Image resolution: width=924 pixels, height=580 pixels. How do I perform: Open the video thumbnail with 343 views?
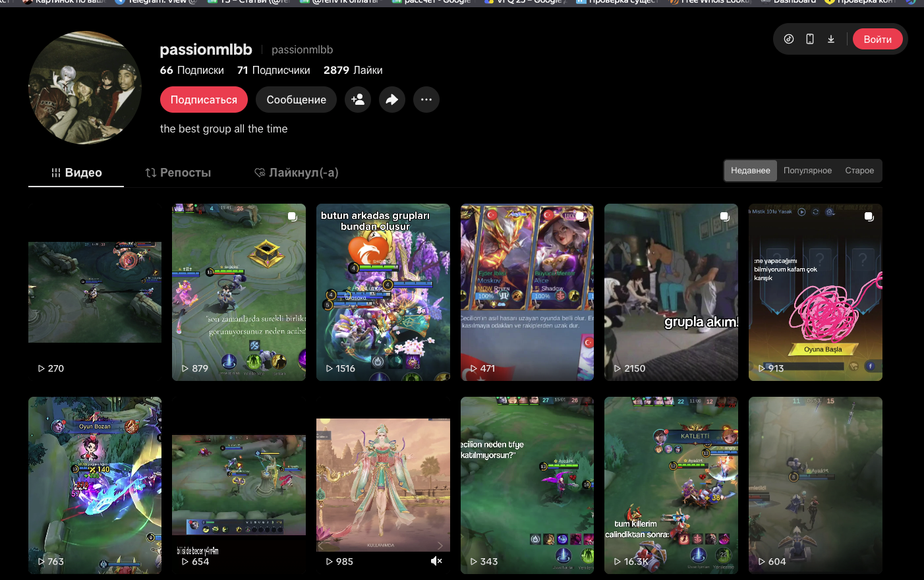point(527,485)
